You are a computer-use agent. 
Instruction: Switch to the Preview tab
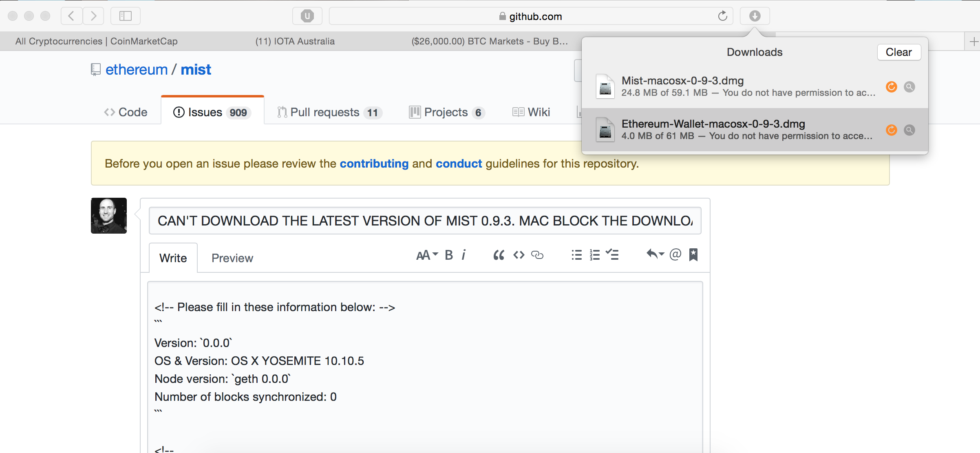pyautogui.click(x=232, y=258)
